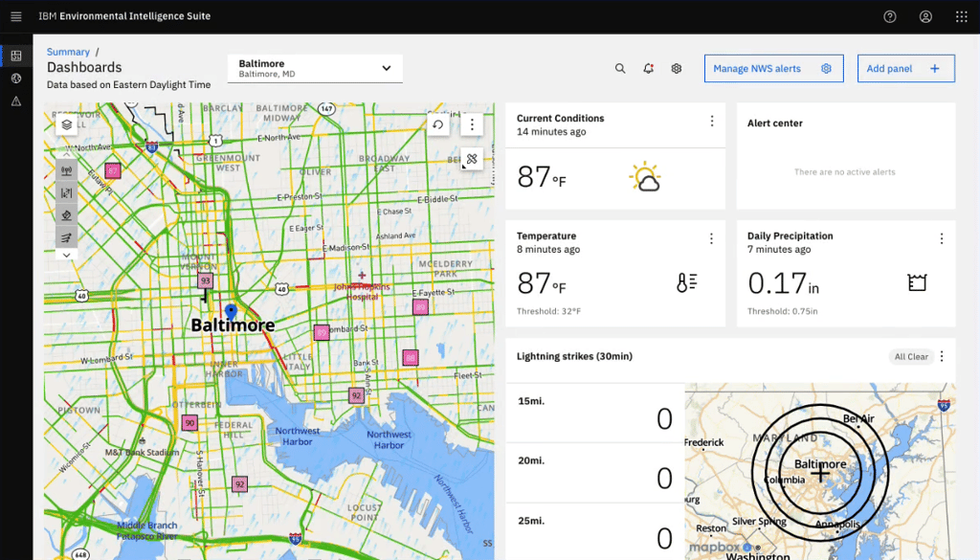
Task: Click Manage NWS alerts button
Action: coord(773,68)
